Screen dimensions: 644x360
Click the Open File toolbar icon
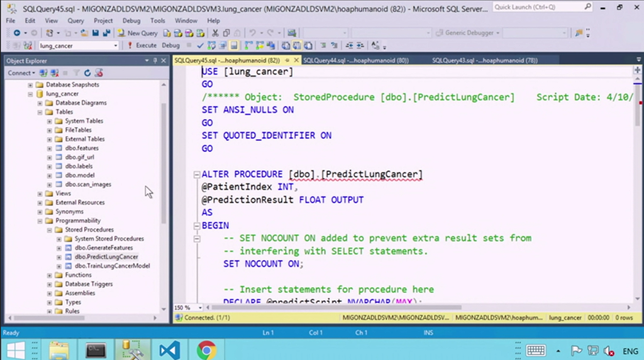(x=84, y=33)
